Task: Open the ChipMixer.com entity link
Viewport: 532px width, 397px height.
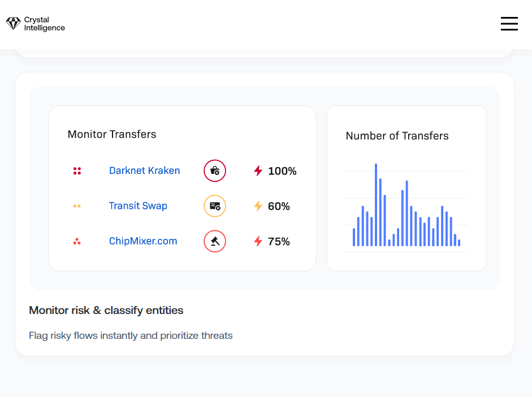Action: 143,241
